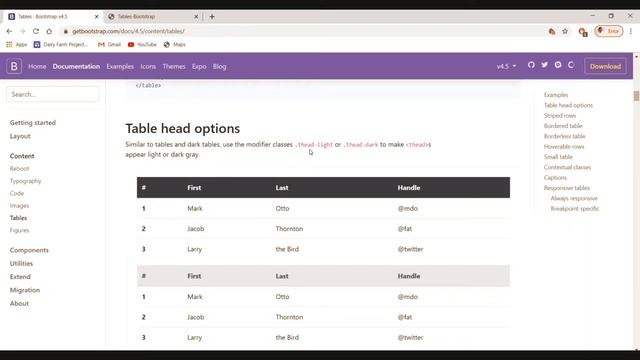Screen dimensions: 640x360
Task: Expand Extend section in sidebar
Action: coord(20,276)
